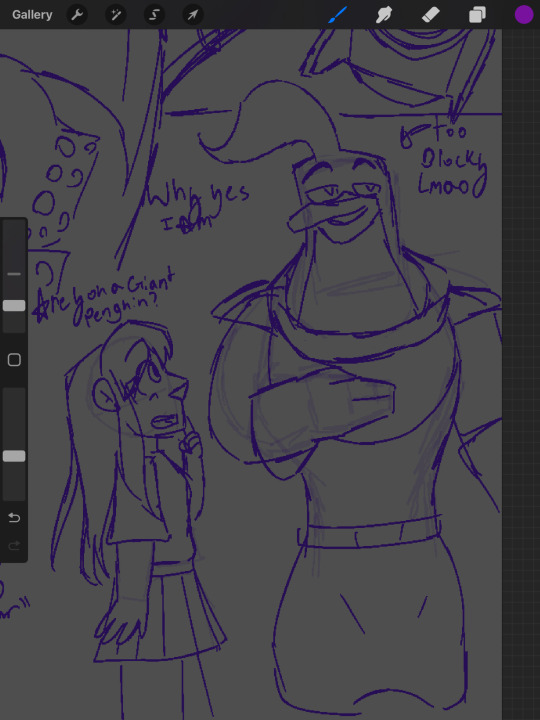Select the Smudge tool
The height and width of the screenshot is (720, 540).
coord(384,15)
